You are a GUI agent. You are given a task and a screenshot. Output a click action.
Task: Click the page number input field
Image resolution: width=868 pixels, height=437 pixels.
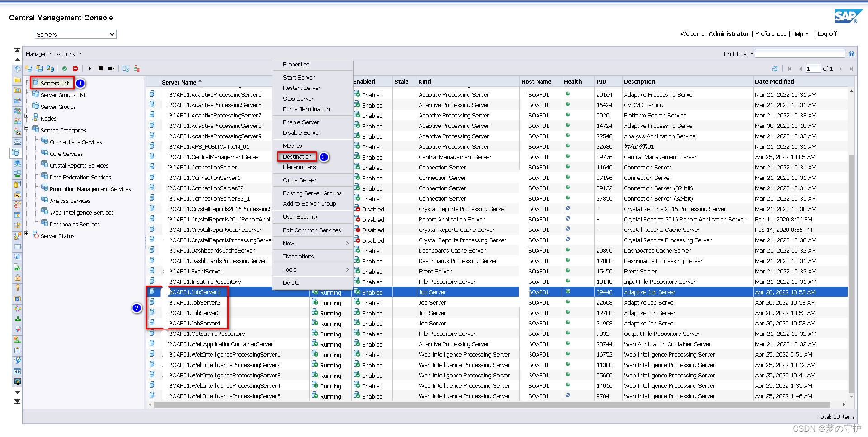point(813,69)
